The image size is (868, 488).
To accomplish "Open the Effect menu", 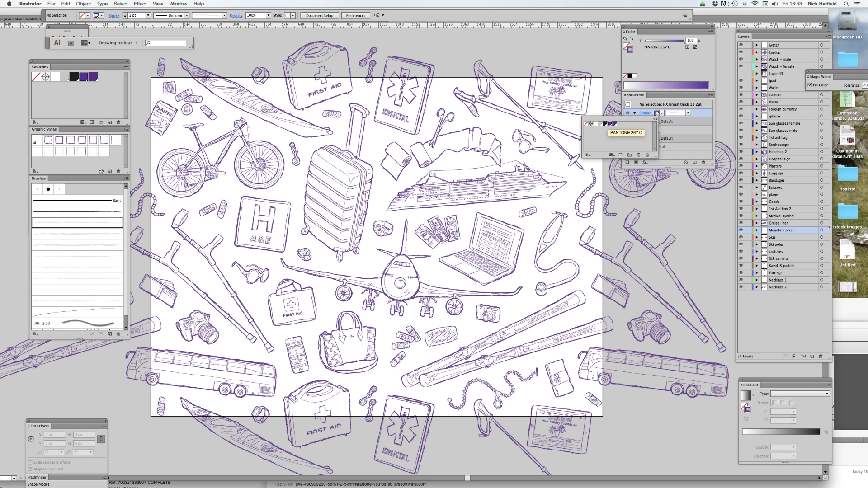I will click(140, 4).
